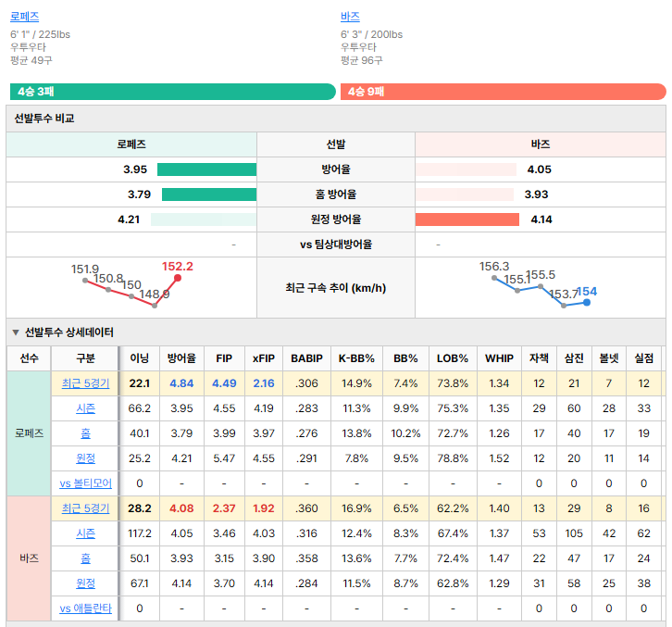The height and width of the screenshot is (627, 672).
Task: Click 바즈 season strikeouts value 105
Action: pyautogui.click(x=574, y=533)
